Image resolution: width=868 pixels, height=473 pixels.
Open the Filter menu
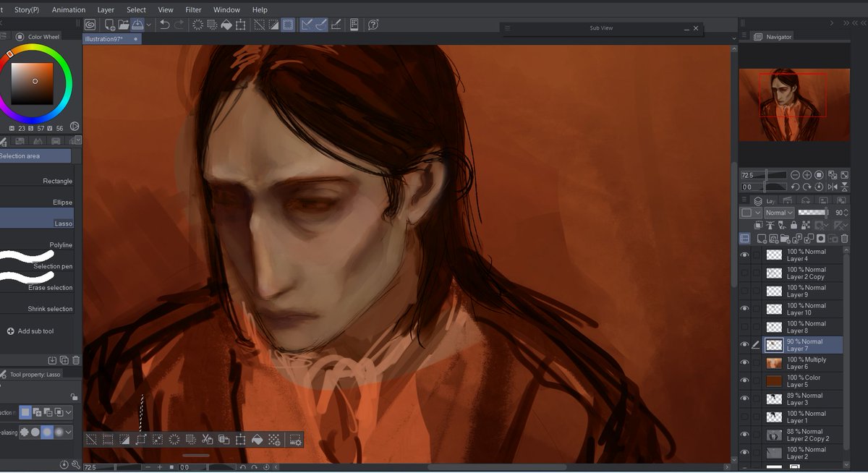click(x=193, y=10)
